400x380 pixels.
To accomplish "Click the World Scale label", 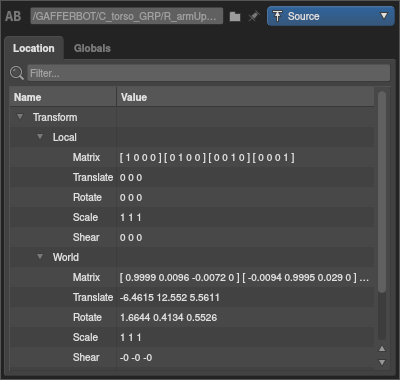I will tap(85, 337).
